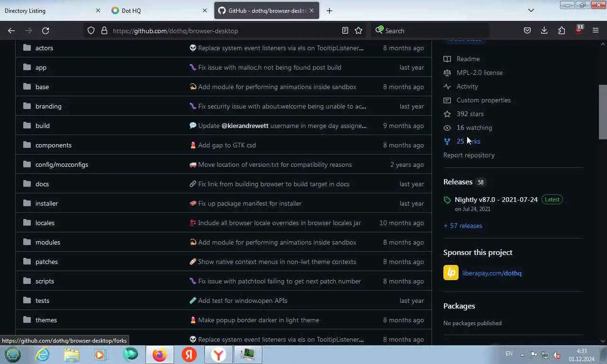Open the themes folder
Screen dimensions: 607x364
point(46,320)
